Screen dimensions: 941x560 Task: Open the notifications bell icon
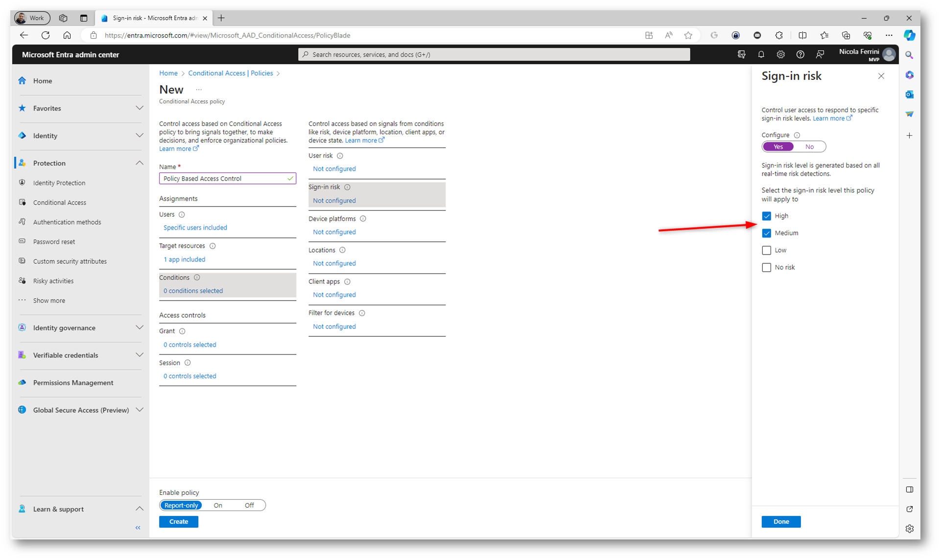tap(761, 54)
